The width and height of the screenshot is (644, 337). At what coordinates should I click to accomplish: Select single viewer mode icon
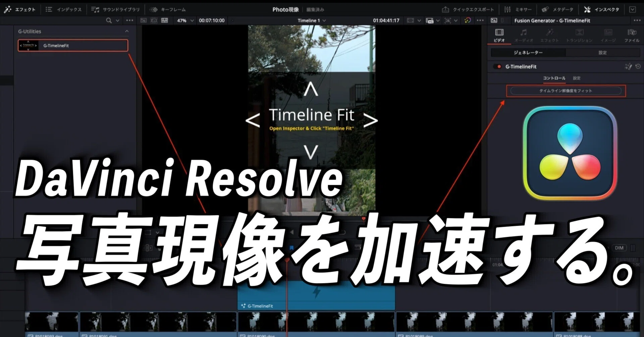(x=143, y=20)
